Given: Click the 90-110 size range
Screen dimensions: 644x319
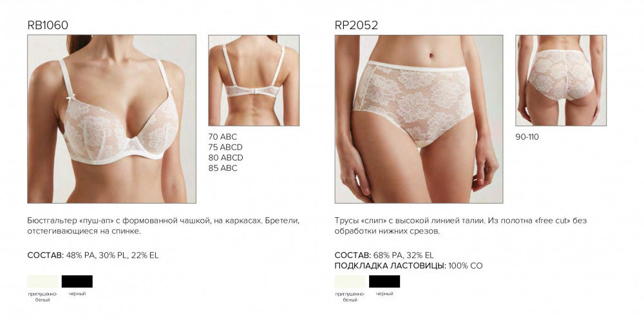Looking at the screenshot, I should coord(527,137).
